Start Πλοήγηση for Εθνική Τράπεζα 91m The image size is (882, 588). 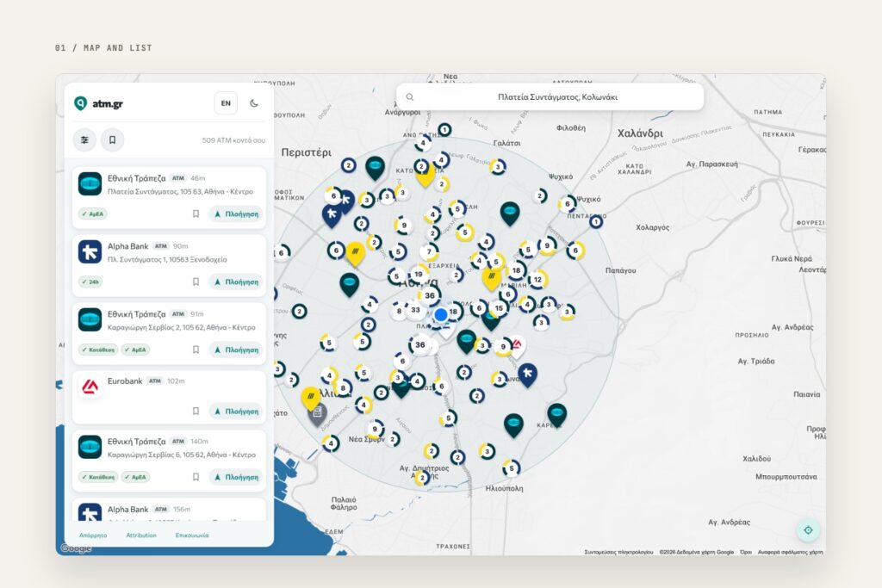point(236,350)
